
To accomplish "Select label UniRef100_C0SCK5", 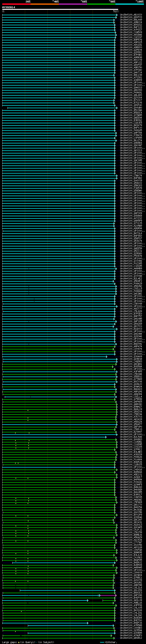I will coord(131,447).
